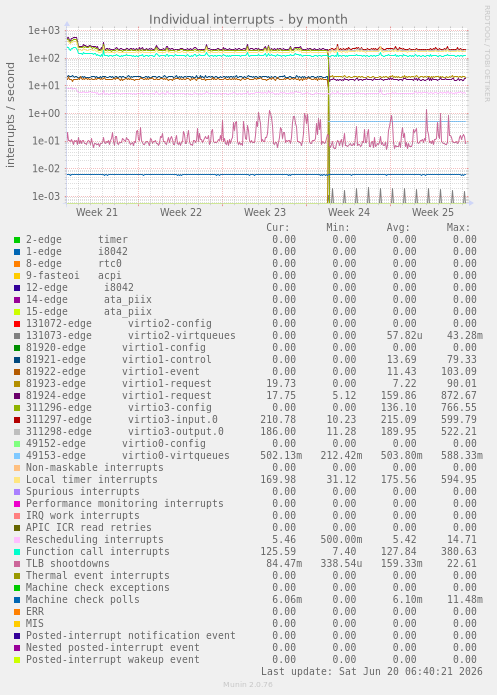Click the Max: column header
This screenshot has height=695, width=497.
point(458,228)
